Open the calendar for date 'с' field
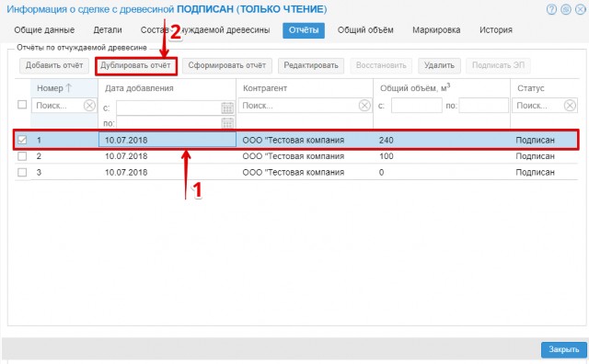 (x=227, y=108)
